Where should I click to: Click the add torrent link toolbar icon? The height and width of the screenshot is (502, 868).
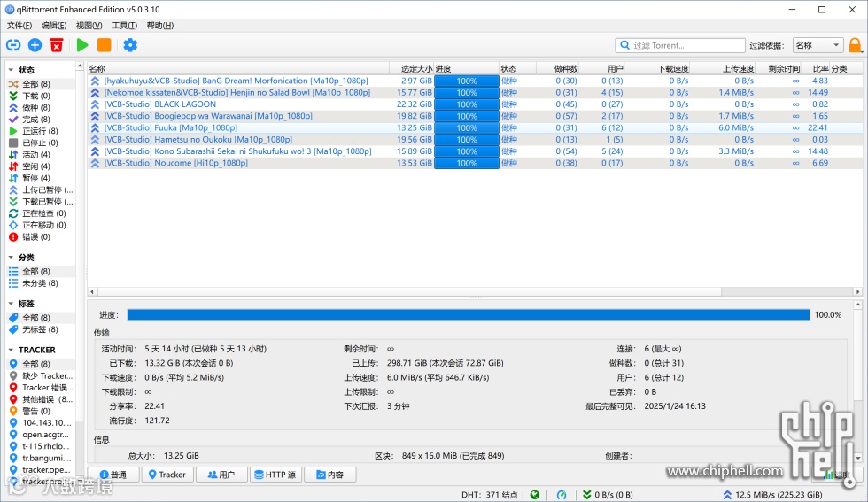13,45
